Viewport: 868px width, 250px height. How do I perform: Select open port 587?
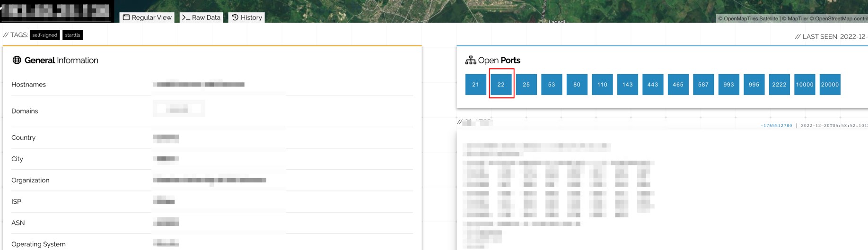pyautogui.click(x=703, y=85)
